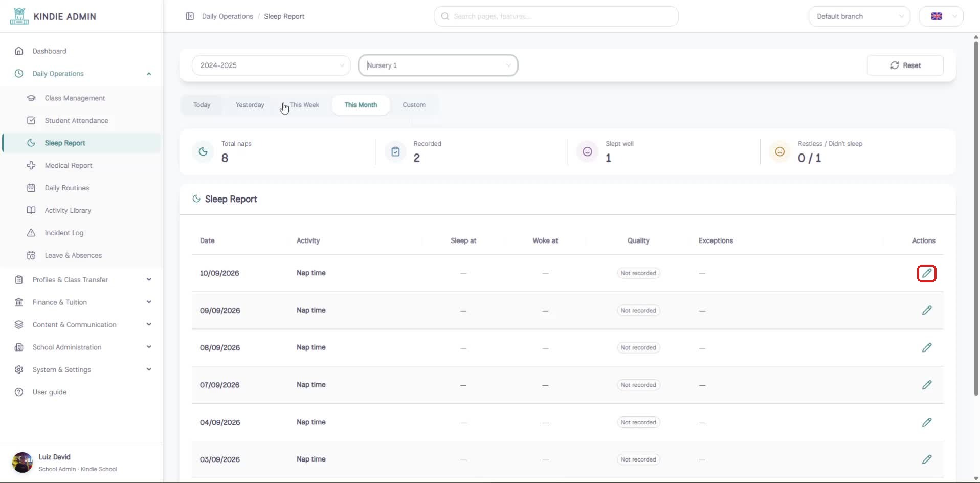Click the Slept well smiley icon
This screenshot has height=483, width=980.
click(x=587, y=151)
